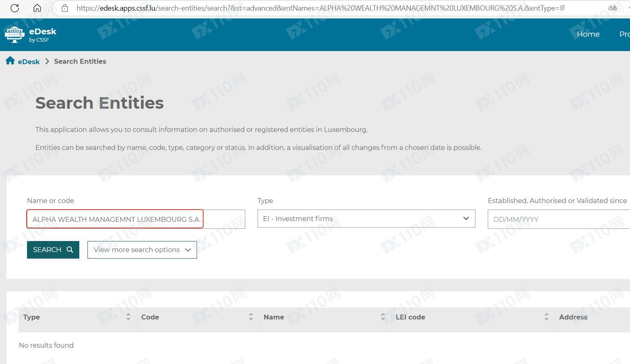Image resolution: width=630 pixels, height=364 pixels.
Task: Sort results by the LEI code arrows
Action: (546, 317)
